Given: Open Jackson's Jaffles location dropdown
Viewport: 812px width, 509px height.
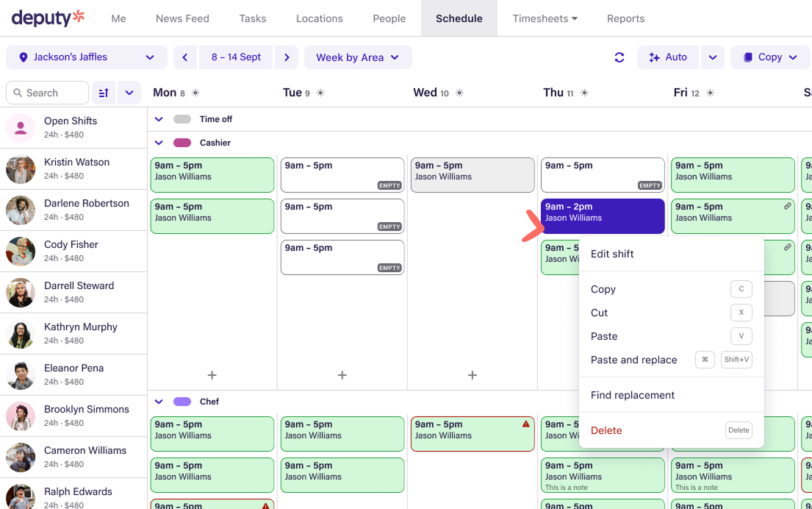Looking at the screenshot, I should [x=87, y=57].
